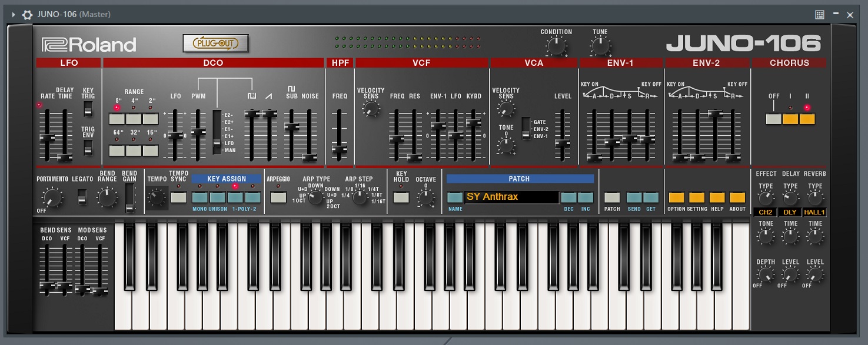Click the BEND RANGE knob

tap(108, 197)
